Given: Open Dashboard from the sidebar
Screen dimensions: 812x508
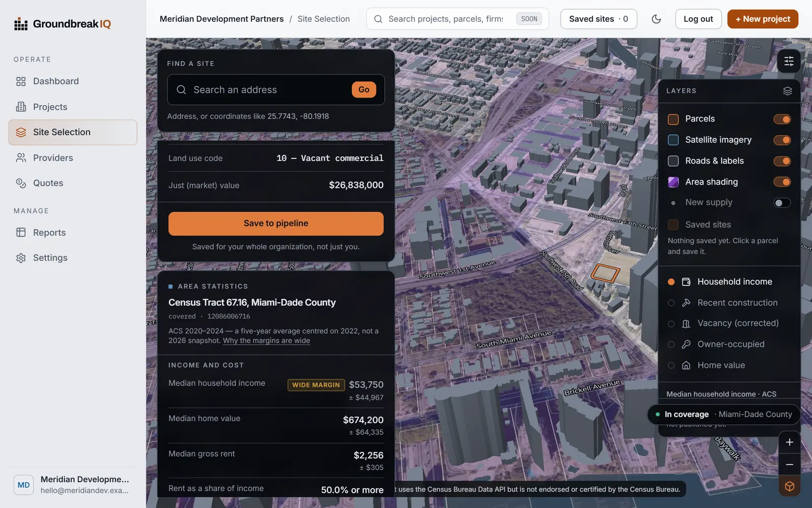Looking at the screenshot, I should click(x=73, y=81).
